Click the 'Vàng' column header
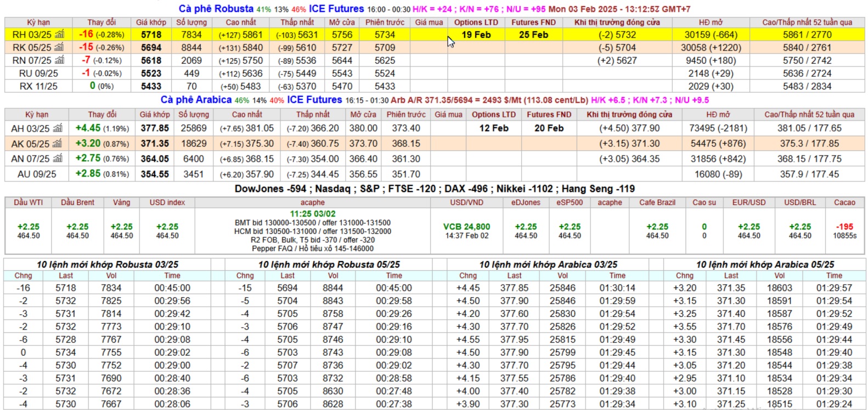Screen dimensions: 868x410 (x=121, y=202)
